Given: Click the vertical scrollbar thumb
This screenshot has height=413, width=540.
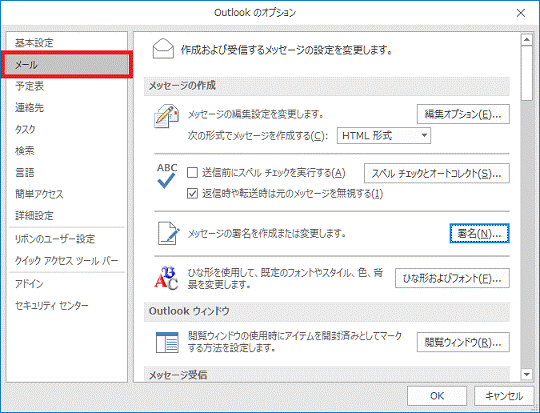Looking at the screenshot, I should 527,73.
